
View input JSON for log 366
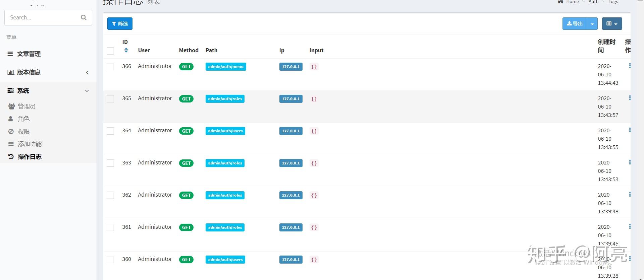point(314,67)
